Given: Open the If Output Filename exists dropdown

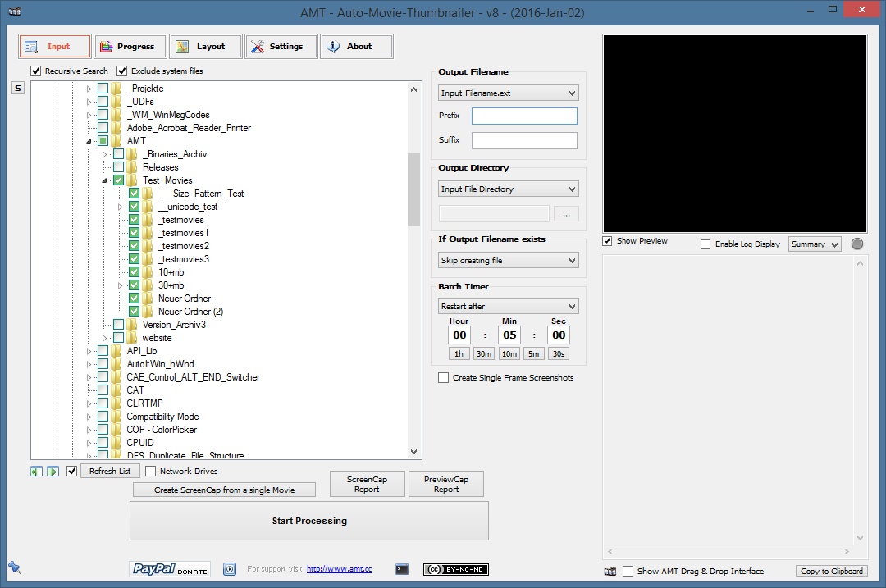Looking at the screenshot, I should pyautogui.click(x=508, y=260).
